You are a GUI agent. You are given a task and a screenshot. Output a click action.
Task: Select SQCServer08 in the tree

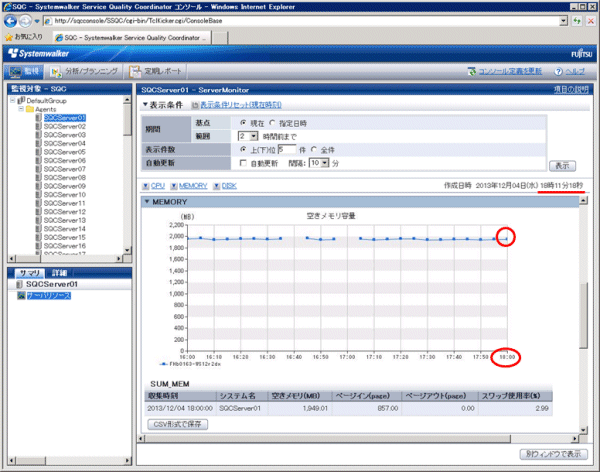tap(65, 177)
